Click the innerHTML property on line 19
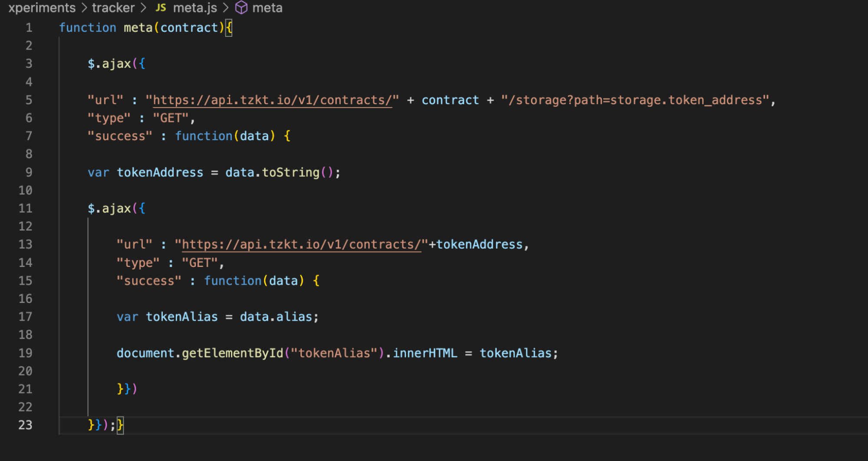868x461 pixels. 425,353
